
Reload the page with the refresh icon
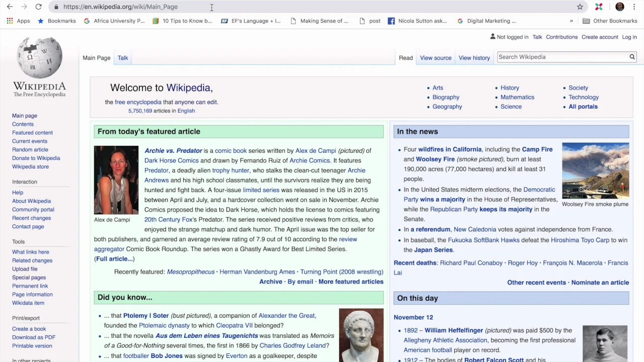tap(38, 7)
